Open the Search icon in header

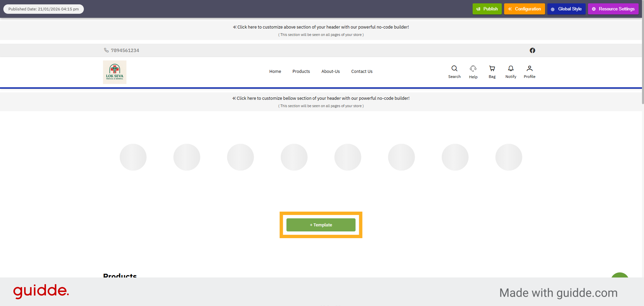coord(454,69)
